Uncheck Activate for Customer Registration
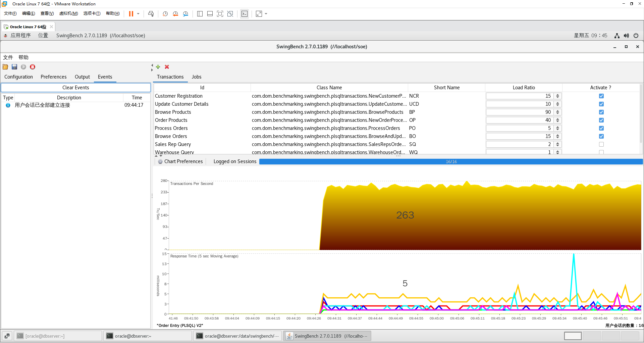This screenshot has width=644, height=343. tap(601, 96)
